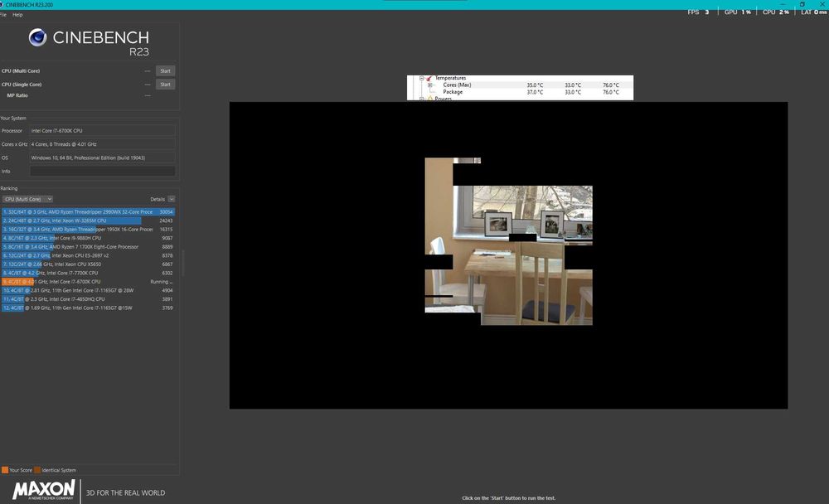Expand the Cores (Max) tree node
829x504 pixels.
coord(429,85)
